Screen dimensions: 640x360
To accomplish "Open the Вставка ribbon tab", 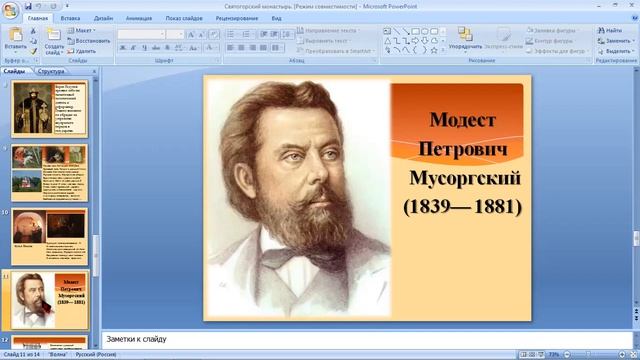I will pyautogui.click(x=70, y=18).
